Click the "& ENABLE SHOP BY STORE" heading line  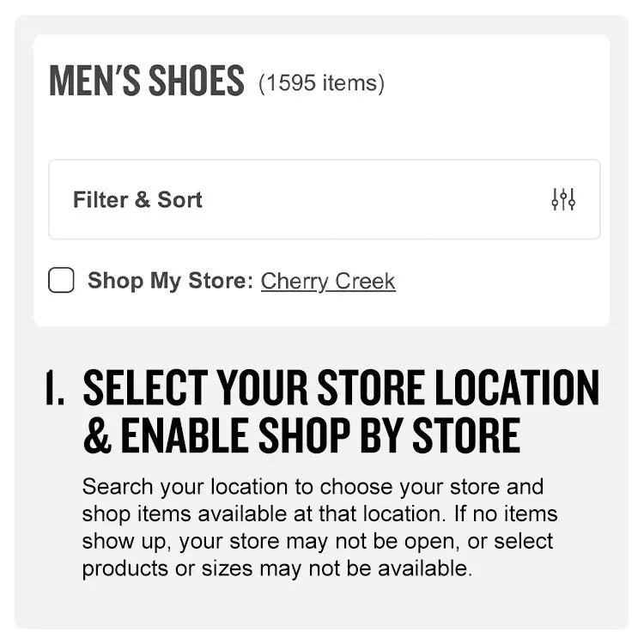[301, 435]
